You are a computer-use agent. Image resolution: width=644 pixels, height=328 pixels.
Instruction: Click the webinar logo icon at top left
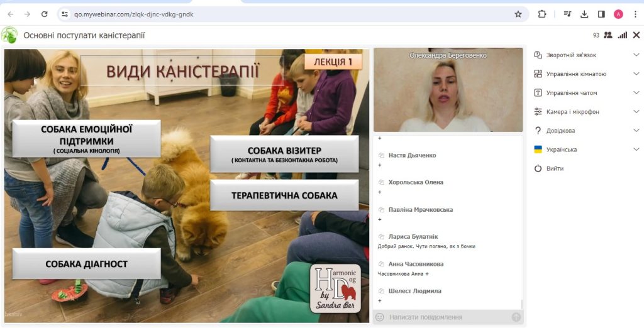[9, 35]
